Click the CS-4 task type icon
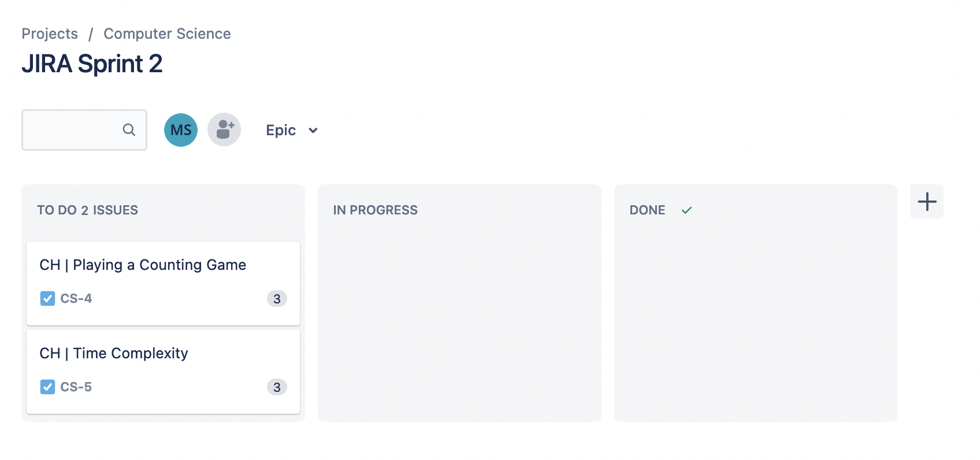 47,299
